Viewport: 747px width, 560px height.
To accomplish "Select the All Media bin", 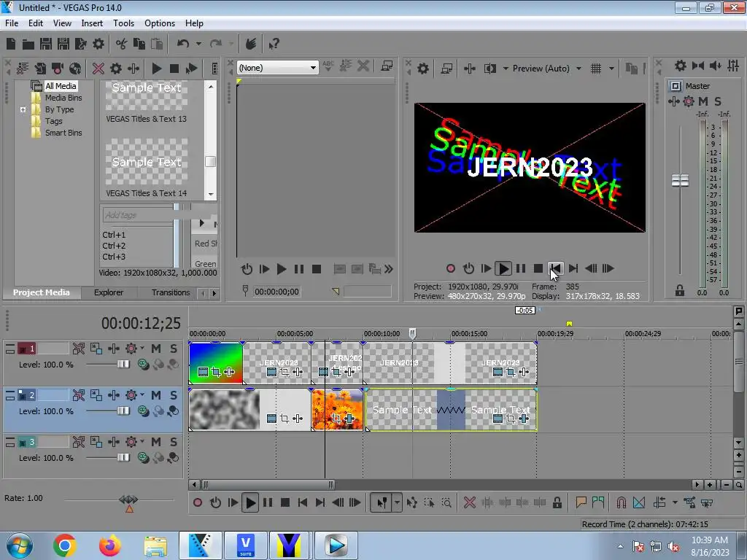I will pyautogui.click(x=61, y=86).
